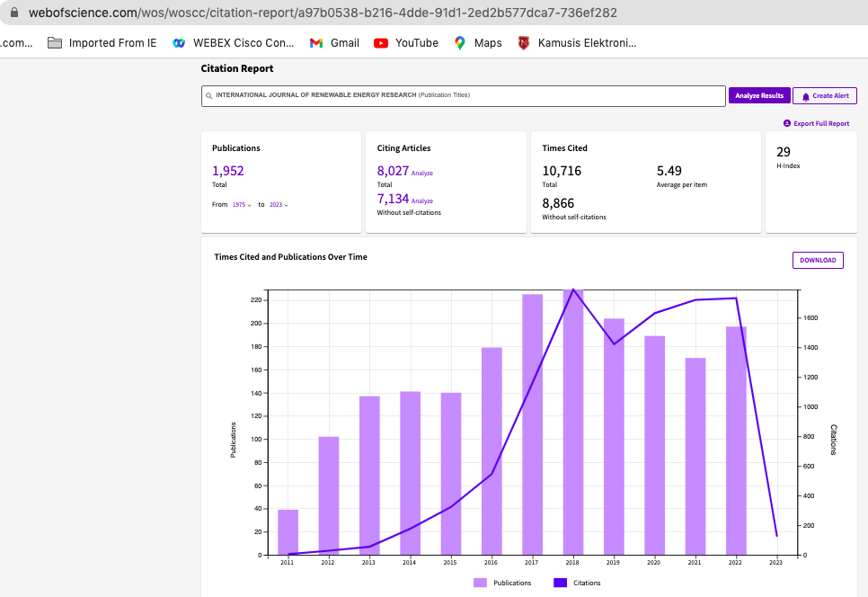This screenshot has height=597, width=868.
Task: Click the 2012 publications bar
Action: click(329, 495)
